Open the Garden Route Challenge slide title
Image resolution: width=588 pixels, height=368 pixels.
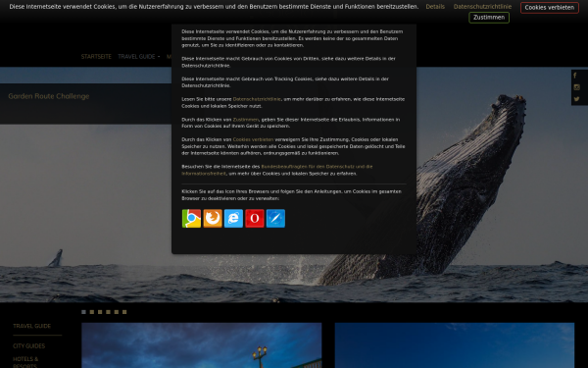click(x=49, y=96)
